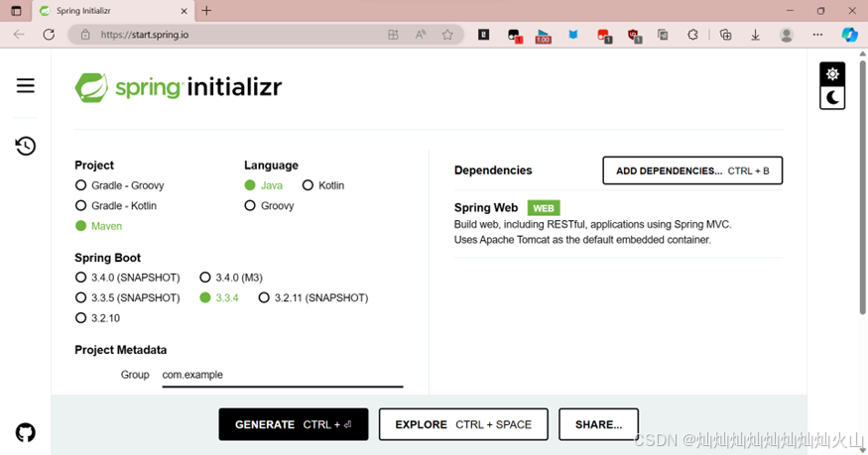Open the red shield extension

(635, 36)
